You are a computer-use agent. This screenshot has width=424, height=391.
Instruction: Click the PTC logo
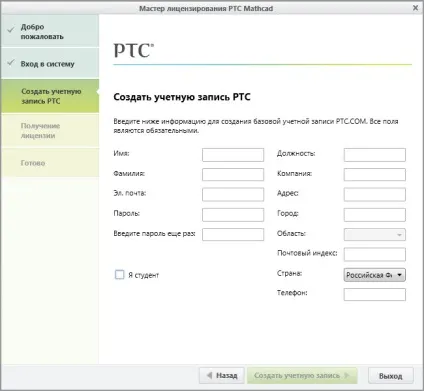[134, 51]
